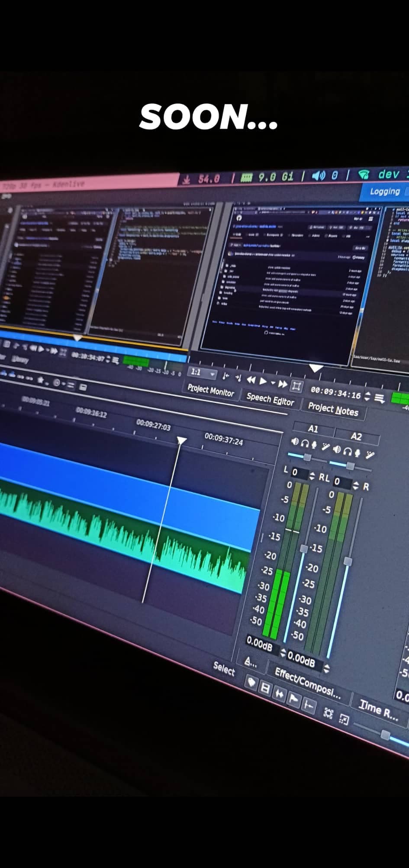Switch to the Speech Editor tab

point(270,399)
